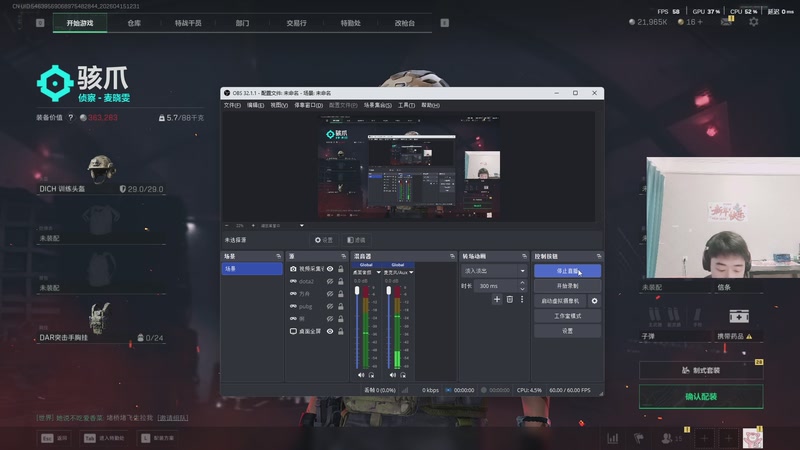Click the start virtual camera button
Image resolution: width=800 pixels, height=450 pixels.
[x=560, y=301]
